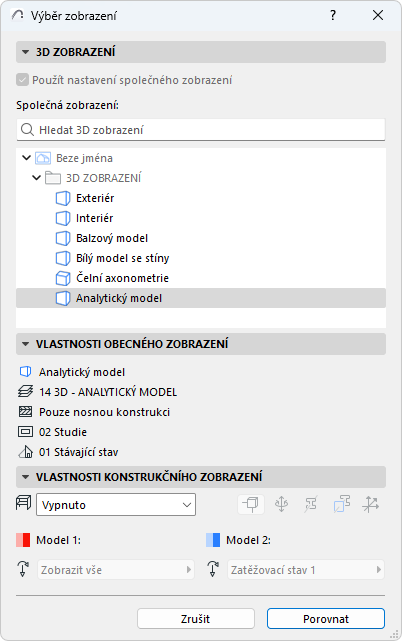Toggle the fourth blue structural display icon
Viewport: 402px width, 641px height.
[341, 504]
